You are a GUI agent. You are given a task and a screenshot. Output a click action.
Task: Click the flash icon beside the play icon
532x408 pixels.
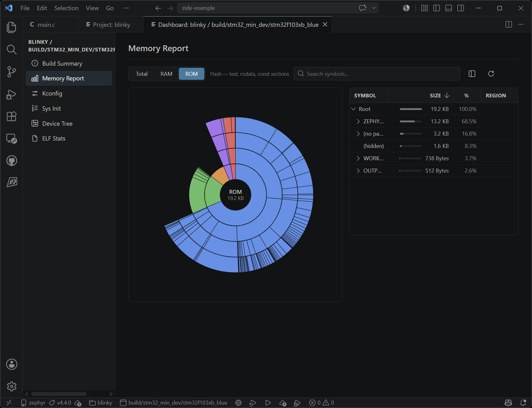tap(283, 403)
